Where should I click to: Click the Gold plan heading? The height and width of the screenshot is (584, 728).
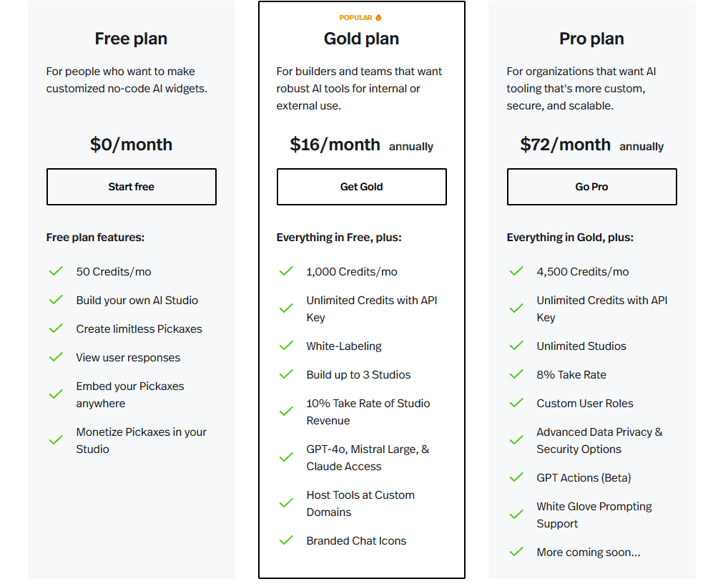(x=361, y=39)
